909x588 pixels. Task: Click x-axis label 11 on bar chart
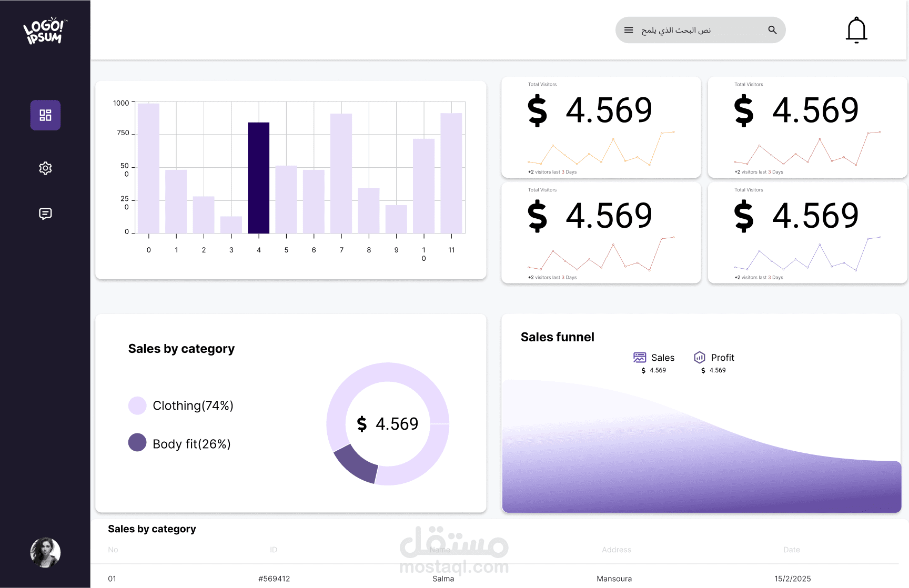pyautogui.click(x=451, y=250)
